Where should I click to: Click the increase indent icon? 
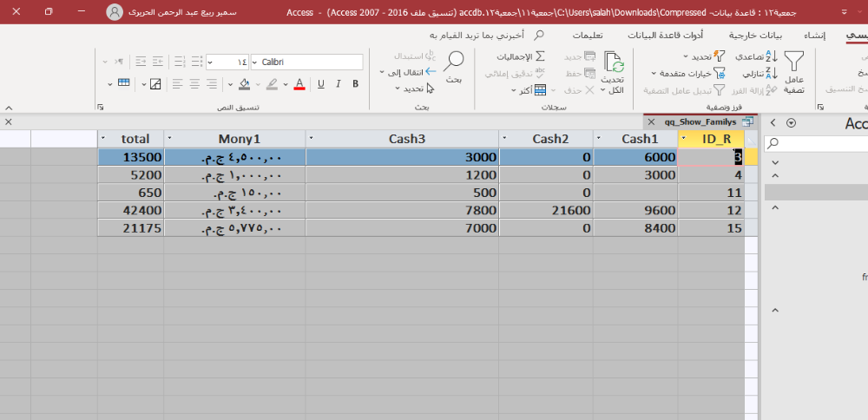click(141, 62)
